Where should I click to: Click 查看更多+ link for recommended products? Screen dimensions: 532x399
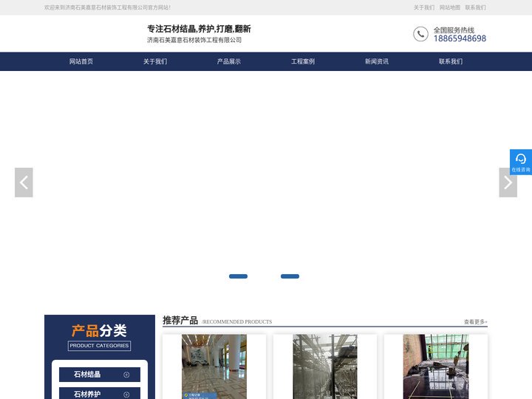click(476, 321)
